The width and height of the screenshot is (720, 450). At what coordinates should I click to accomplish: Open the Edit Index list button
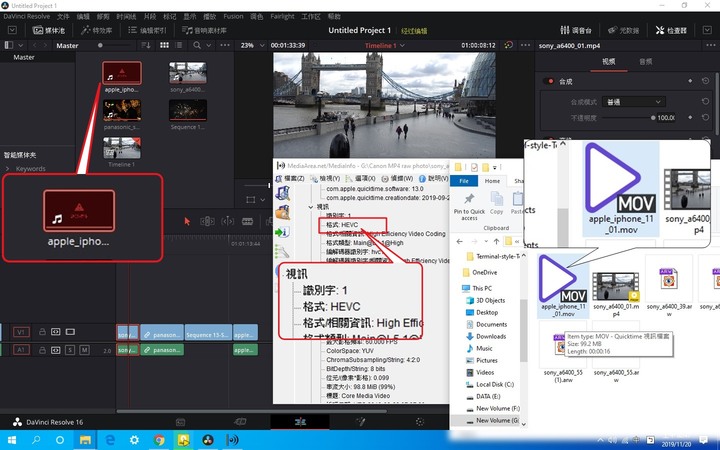point(147,30)
